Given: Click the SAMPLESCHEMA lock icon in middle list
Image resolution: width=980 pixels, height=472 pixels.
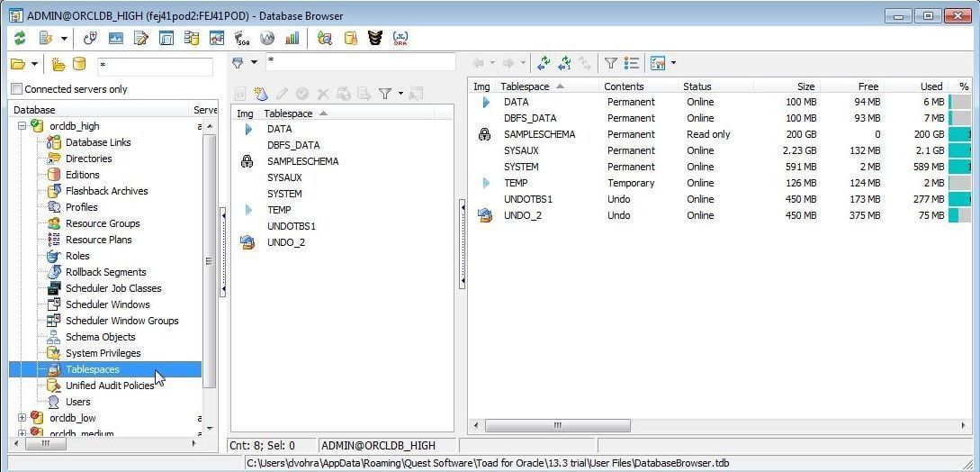Looking at the screenshot, I should [247, 161].
